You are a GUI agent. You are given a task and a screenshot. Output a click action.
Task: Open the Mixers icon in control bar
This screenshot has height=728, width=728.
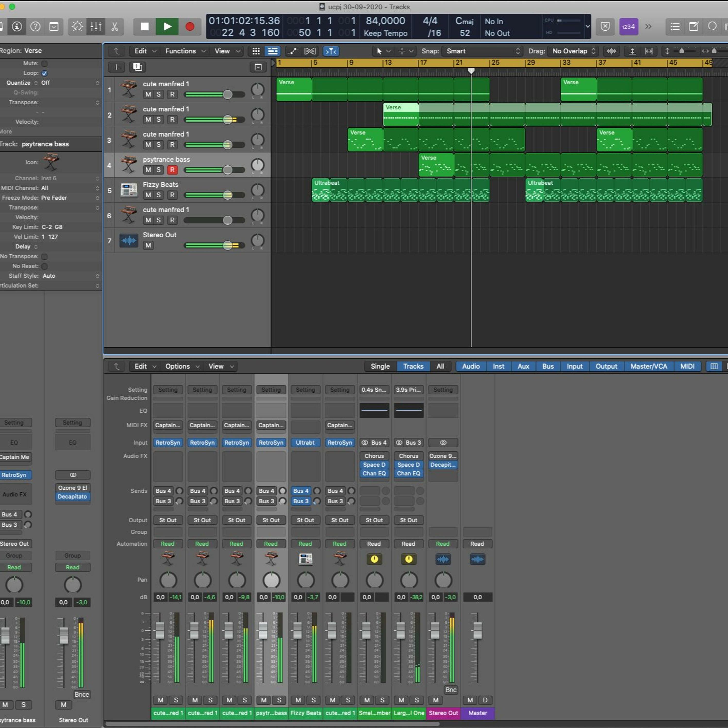pyautogui.click(x=96, y=26)
